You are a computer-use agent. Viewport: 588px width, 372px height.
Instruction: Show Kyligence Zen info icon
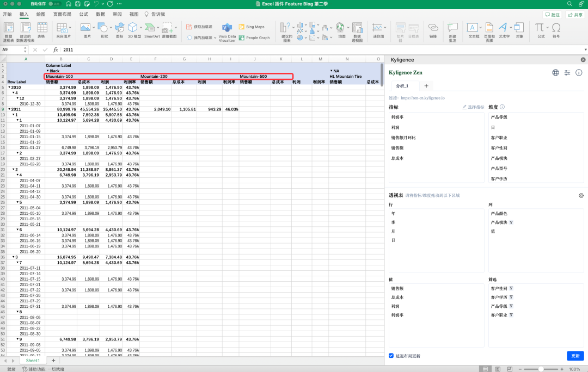(x=579, y=73)
